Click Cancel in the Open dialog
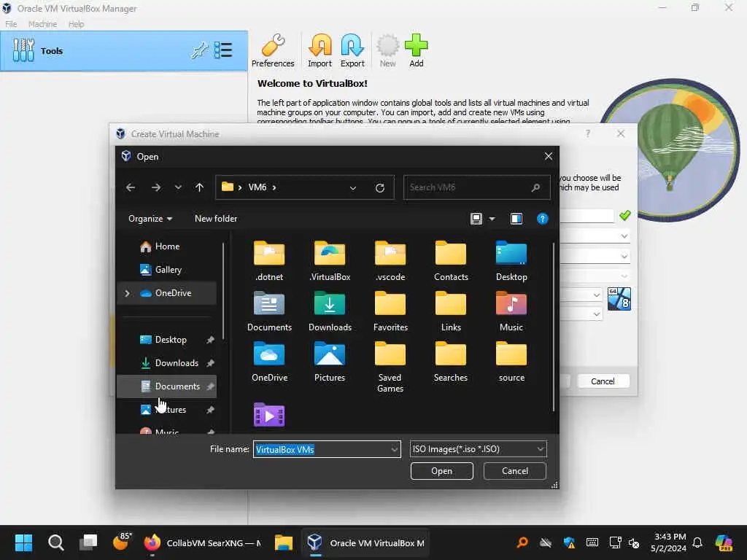 515,471
